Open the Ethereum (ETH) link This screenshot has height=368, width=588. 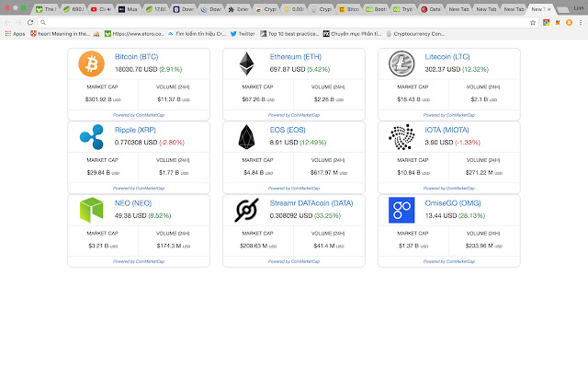pos(296,57)
